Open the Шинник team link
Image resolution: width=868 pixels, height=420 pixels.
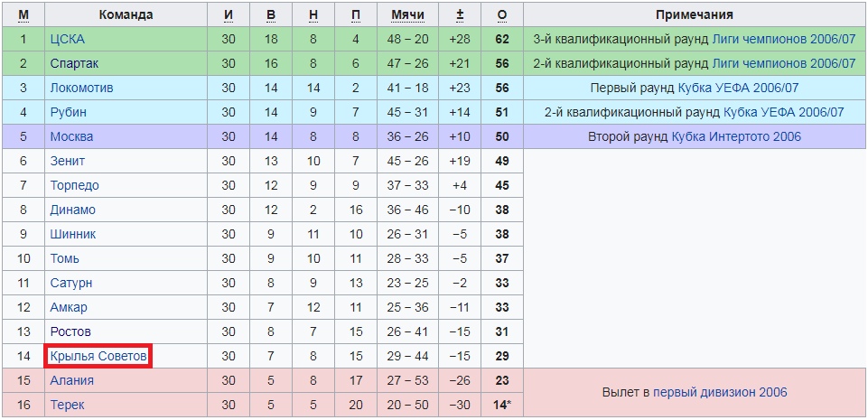[x=73, y=234]
